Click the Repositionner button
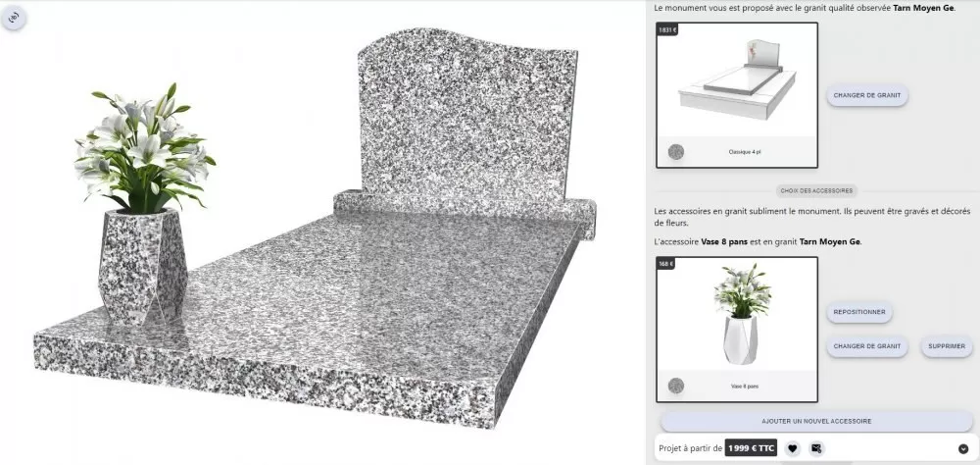The width and height of the screenshot is (980, 465). click(x=858, y=312)
